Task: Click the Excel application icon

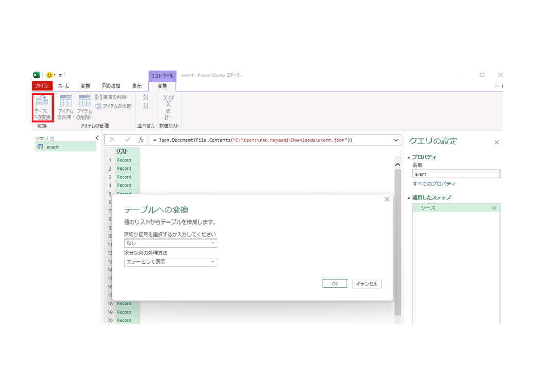Action: point(36,75)
